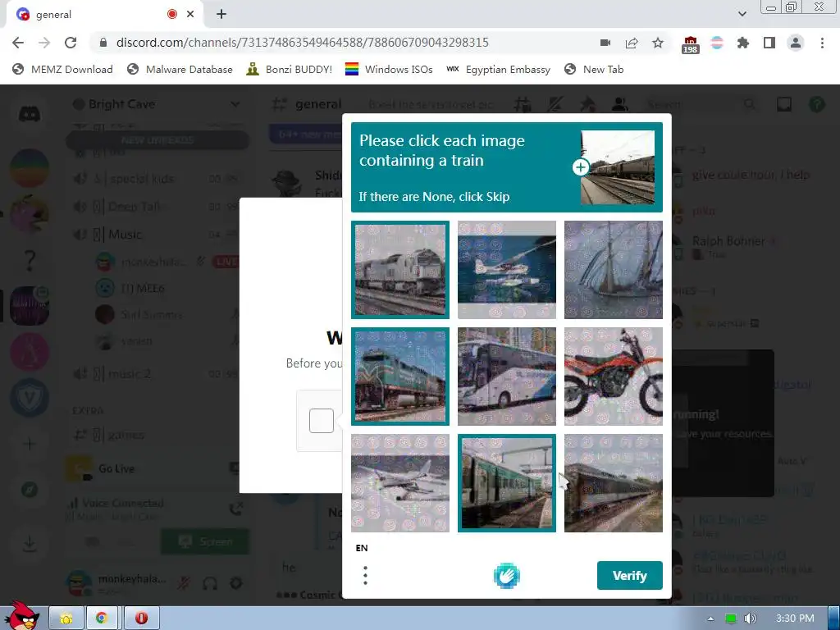Open the Discord Help question icon
Screen dimensions: 840x630
pyautogui.click(x=816, y=104)
